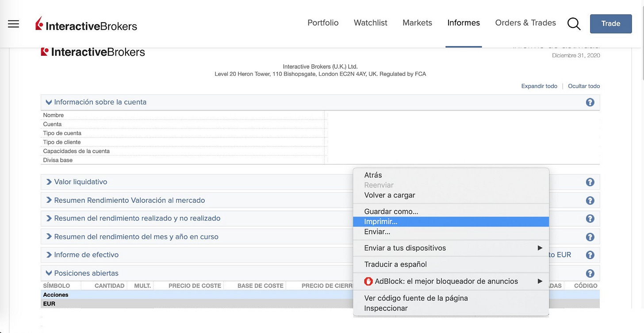Click the Interactive Brokers report logo

(93, 52)
